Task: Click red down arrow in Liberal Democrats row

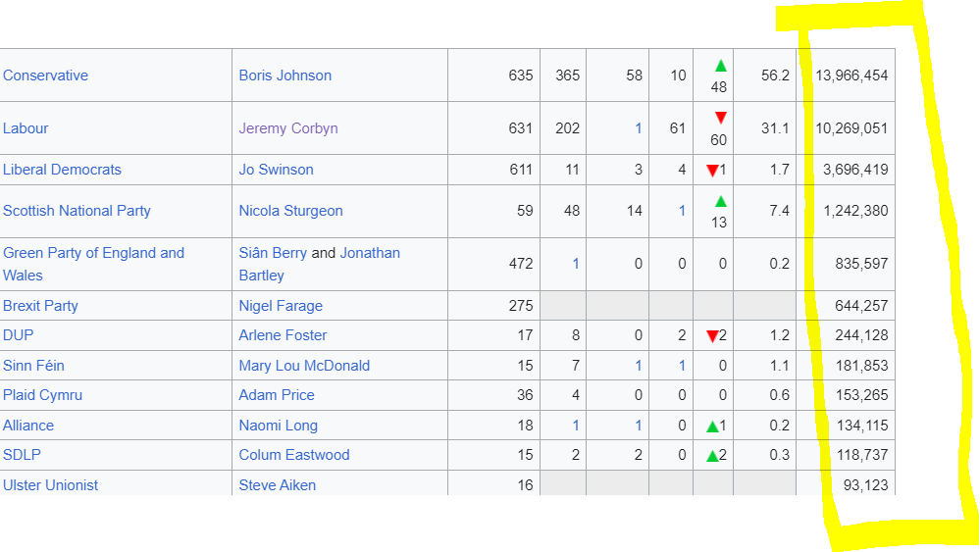Action: (x=712, y=172)
